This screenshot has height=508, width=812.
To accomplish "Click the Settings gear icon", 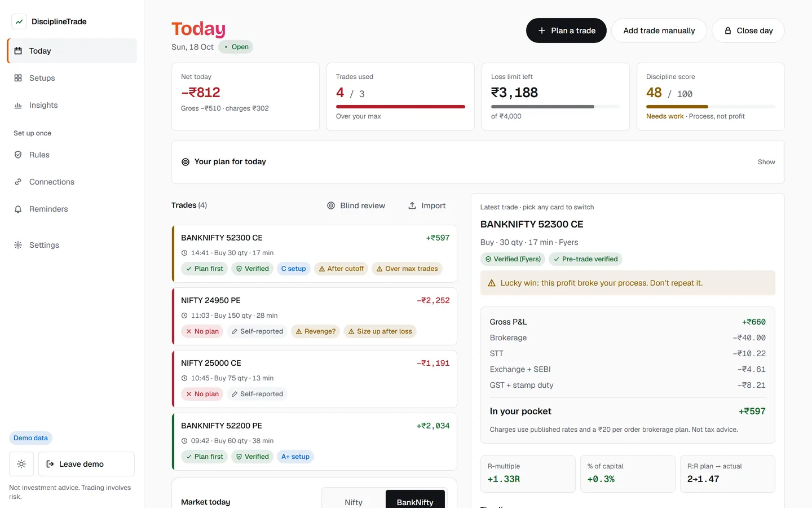I will pos(18,245).
